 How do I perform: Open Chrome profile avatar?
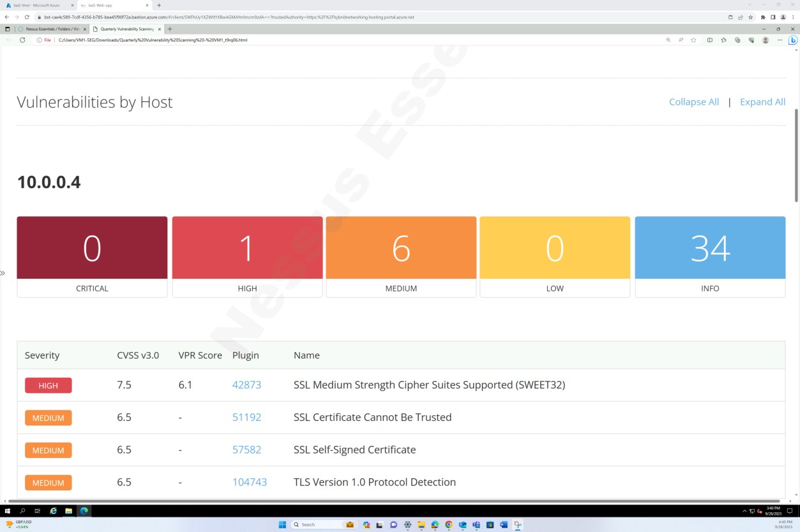pos(783,17)
